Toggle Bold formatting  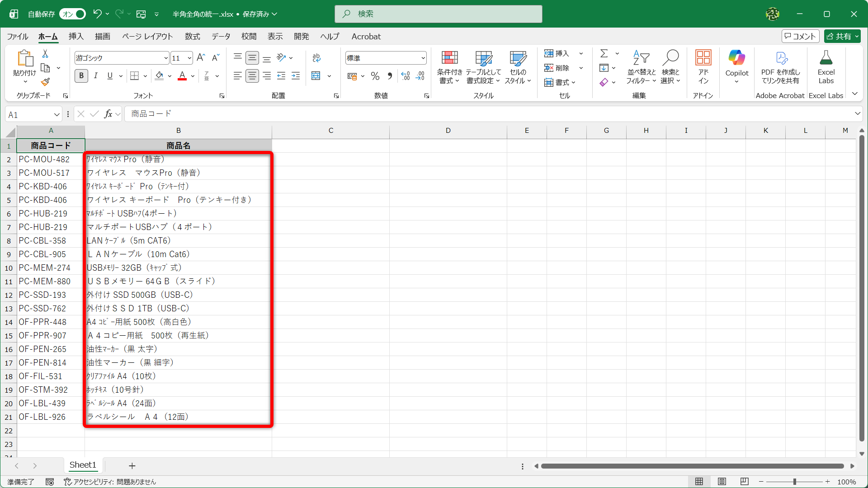(x=81, y=76)
